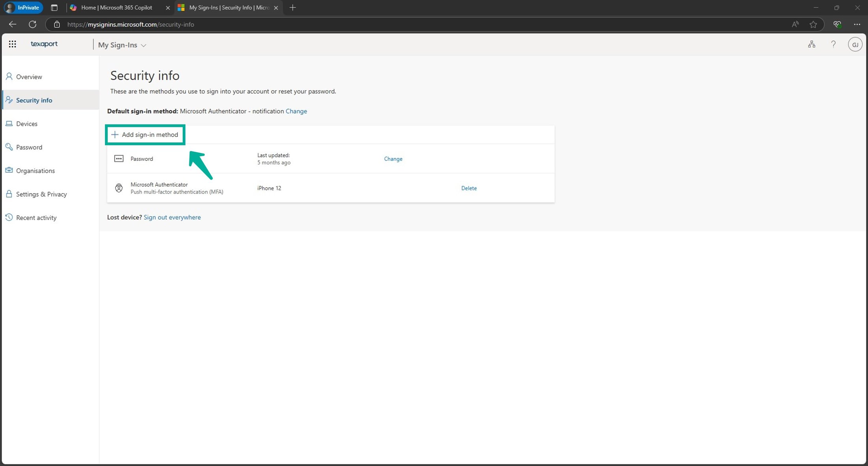Open the Password section in sidebar

pyautogui.click(x=29, y=147)
